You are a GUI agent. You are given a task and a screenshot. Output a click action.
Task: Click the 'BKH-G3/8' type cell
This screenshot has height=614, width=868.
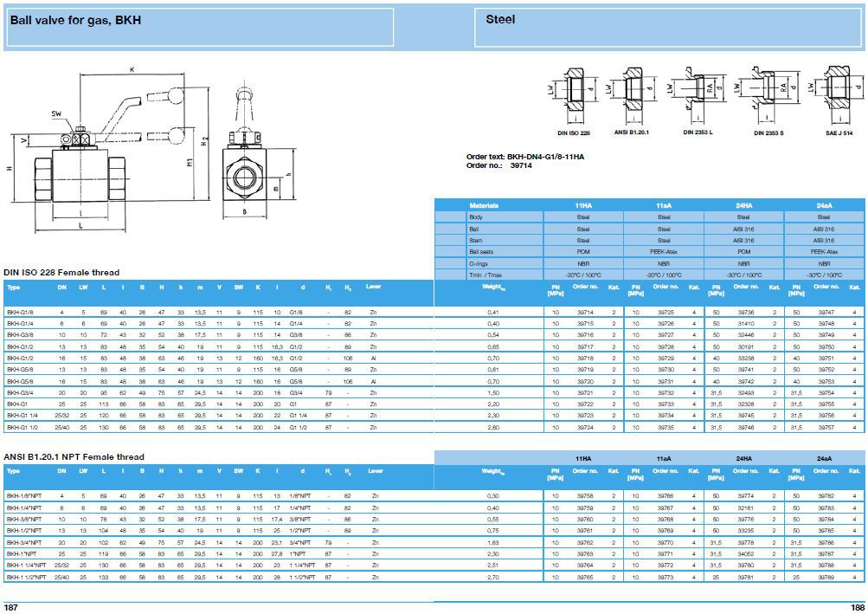tap(19, 335)
